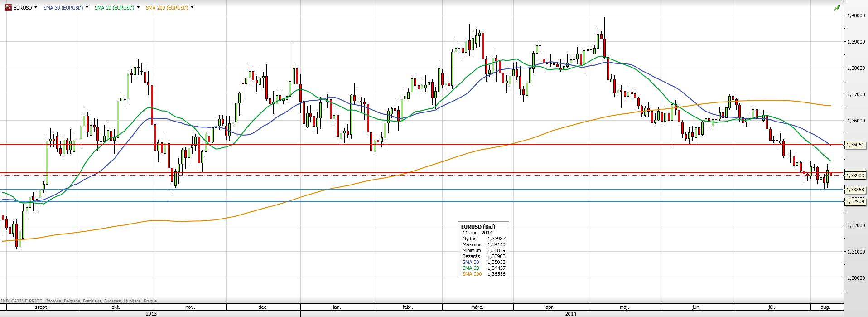The height and width of the screenshot is (317, 868).
Task: Click the 1,36000 price axis label
Action: pyautogui.click(x=856, y=121)
